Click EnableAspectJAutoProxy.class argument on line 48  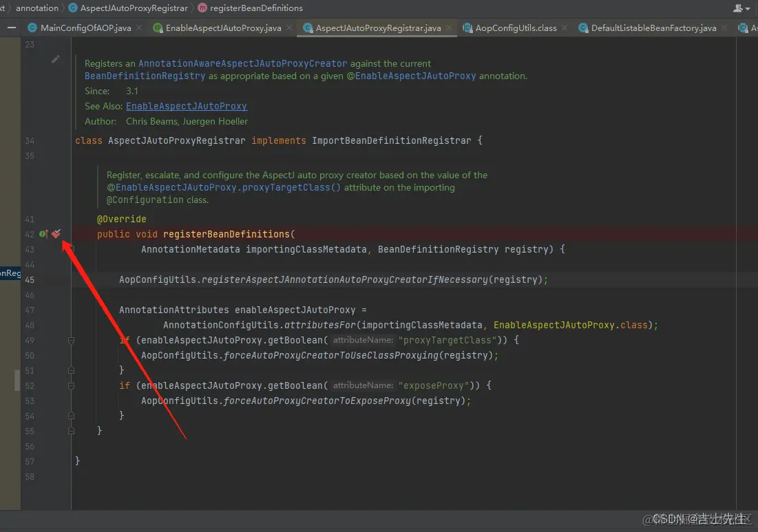(x=571, y=326)
